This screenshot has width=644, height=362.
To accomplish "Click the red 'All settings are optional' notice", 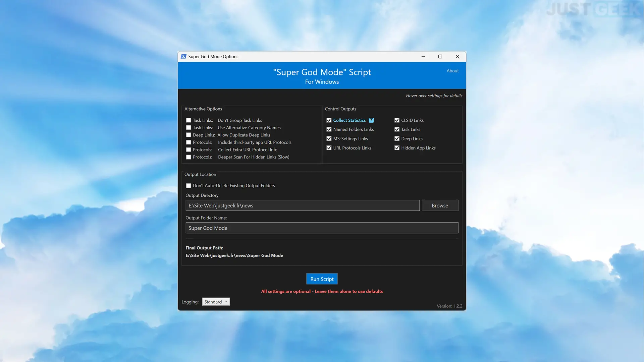I will coord(322,291).
